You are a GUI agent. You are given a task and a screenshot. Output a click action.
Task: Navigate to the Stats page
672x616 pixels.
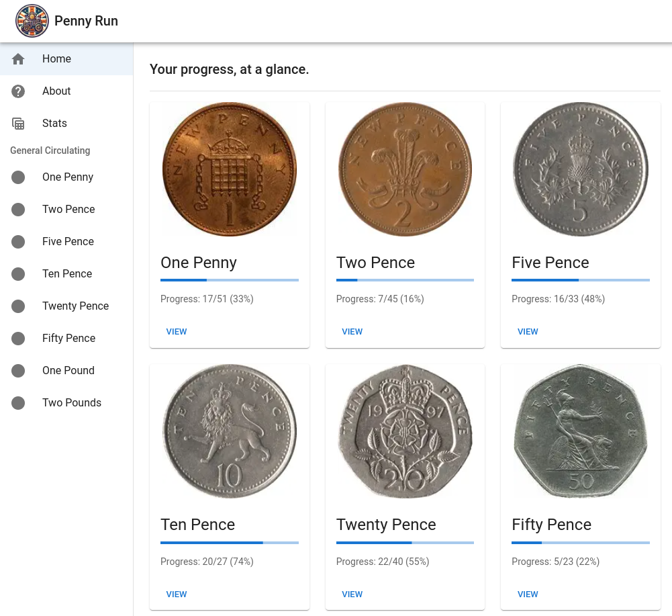click(x=54, y=123)
